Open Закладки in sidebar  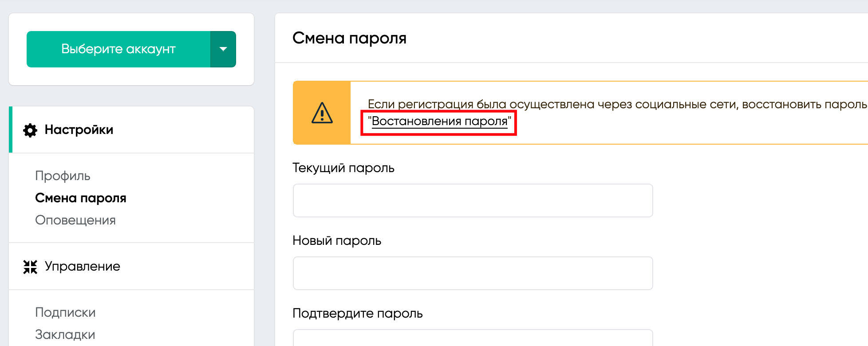(65, 334)
